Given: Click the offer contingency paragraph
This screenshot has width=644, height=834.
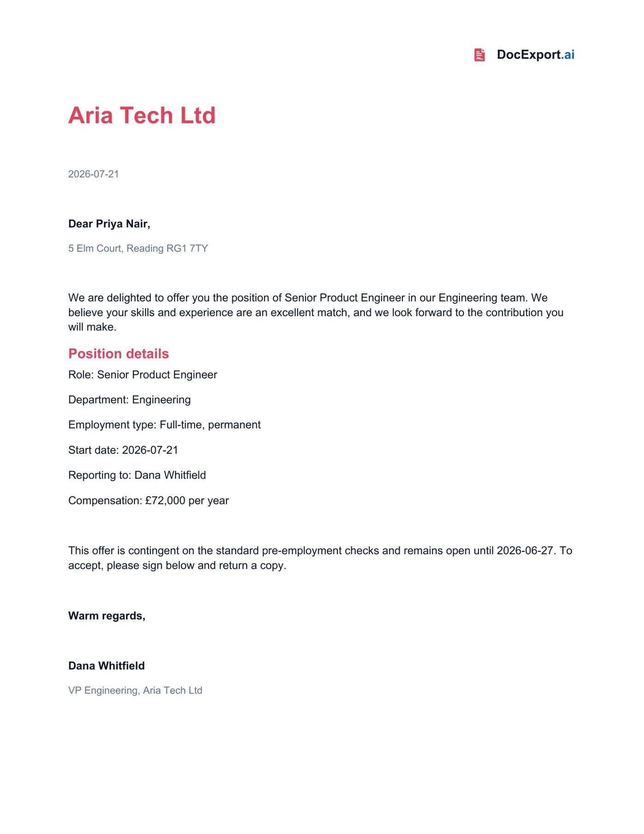Looking at the screenshot, I should (x=320, y=558).
